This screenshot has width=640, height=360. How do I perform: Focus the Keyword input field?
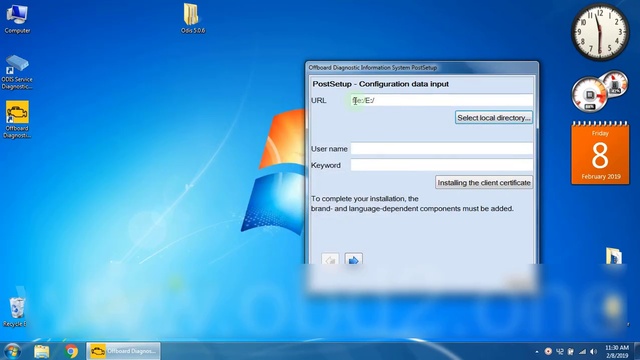[x=442, y=165]
